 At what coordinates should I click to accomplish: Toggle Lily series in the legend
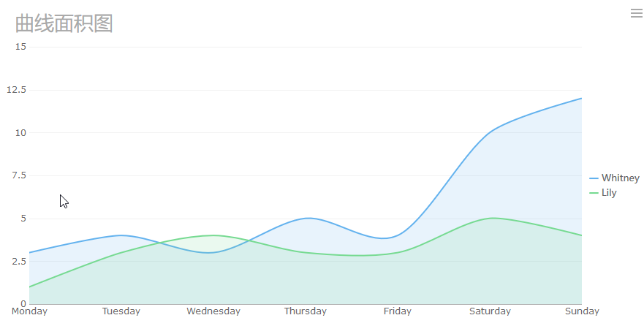[x=609, y=193]
